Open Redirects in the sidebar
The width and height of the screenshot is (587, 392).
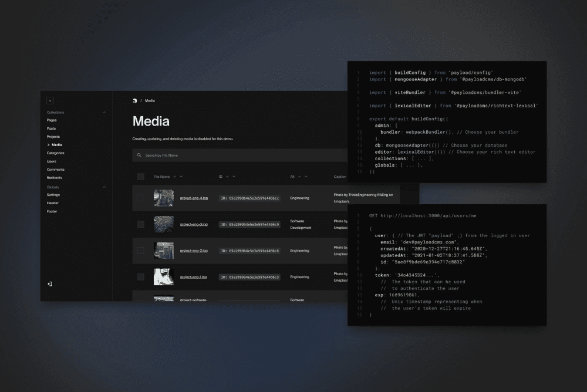(x=54, y=178)
